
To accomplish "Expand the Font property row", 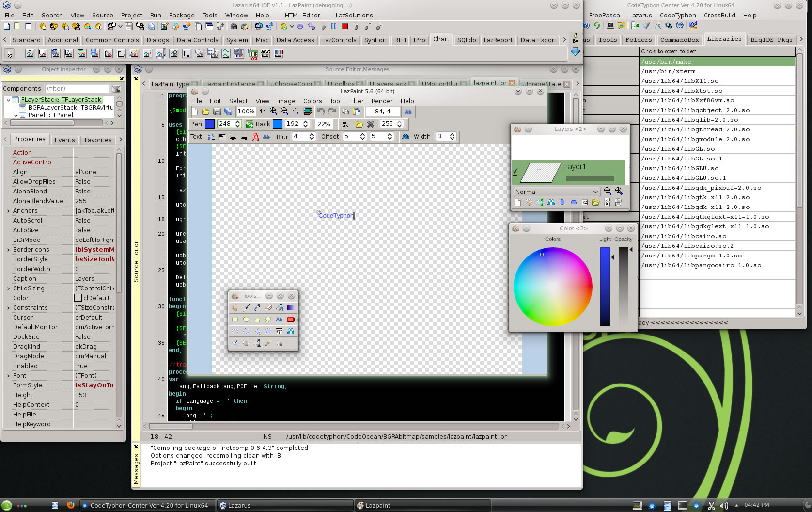I will click(8, 376).
